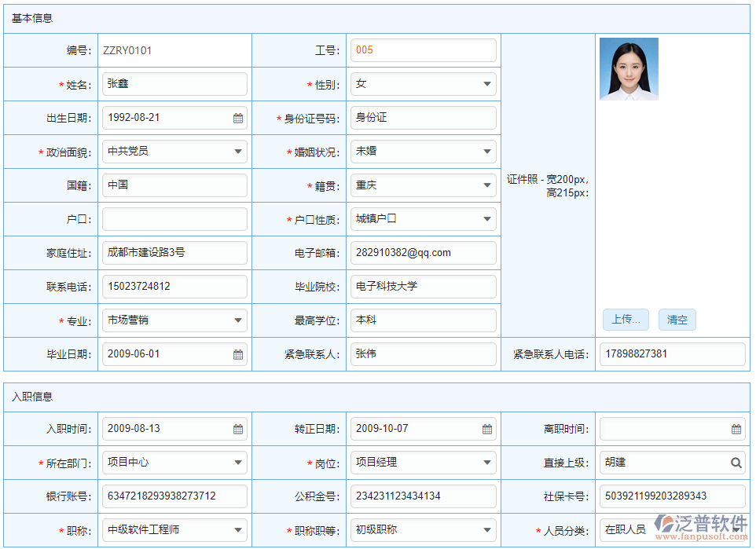Expand the 政治面貌 dropdown

(x=238, y=152)
